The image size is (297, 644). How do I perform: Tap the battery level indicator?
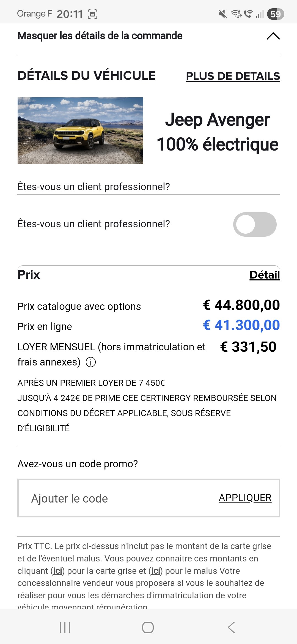coord(275,14)
